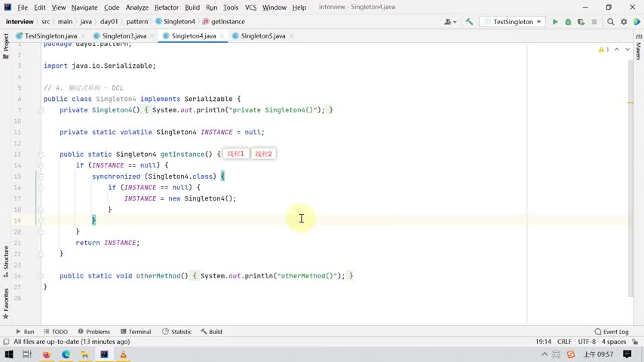Change indent setting 4 spaces

[614, 342]
